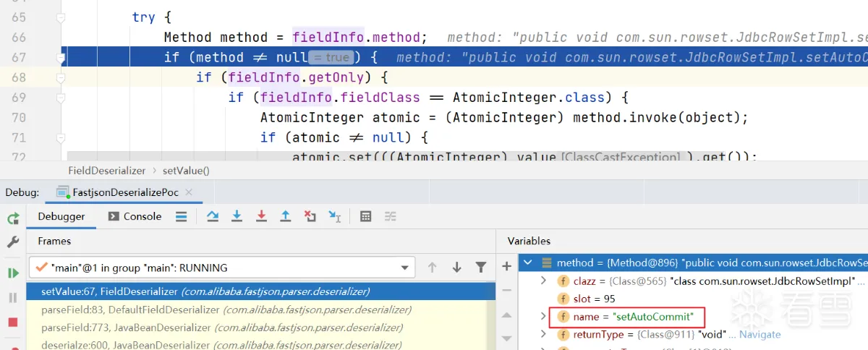Open the Evaluate Expression calculator icon

click(x=366, y=216)
